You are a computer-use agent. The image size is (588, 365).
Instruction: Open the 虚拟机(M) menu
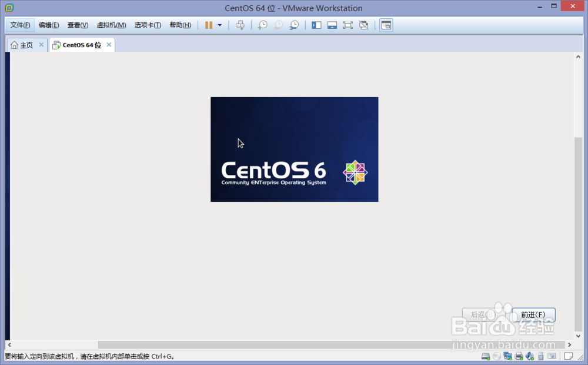(111, 25)
